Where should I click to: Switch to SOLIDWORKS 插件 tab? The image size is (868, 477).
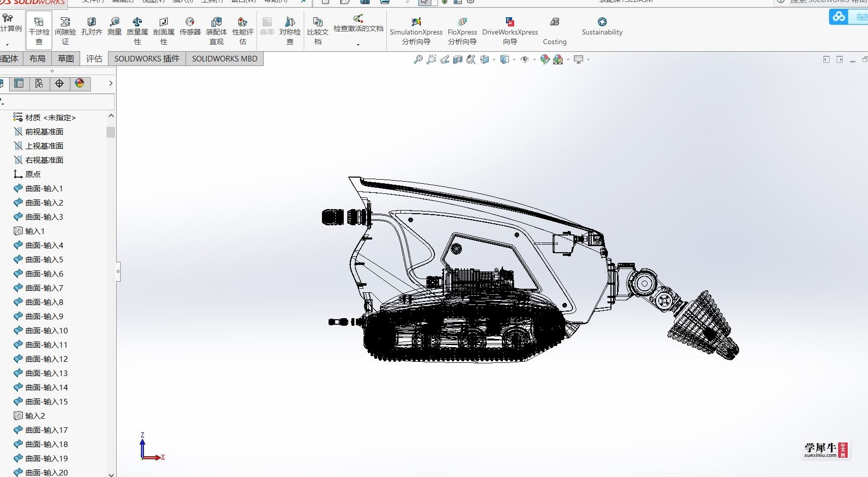click(147, 59)
